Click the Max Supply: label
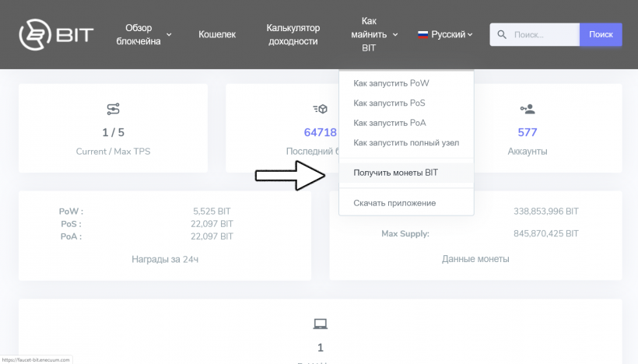638x364 pixels. pos(405,234)
